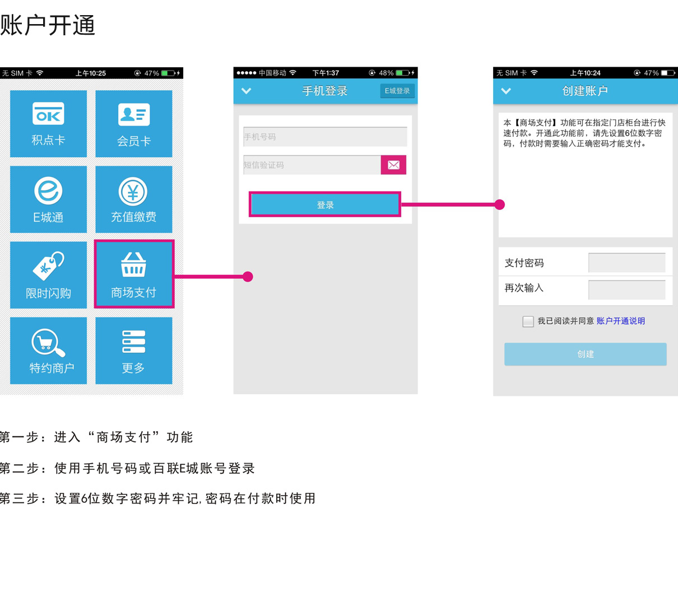The image size is (678, 616).
Task: Focus the 手机号码 phone number field
Action: [325, 137]
